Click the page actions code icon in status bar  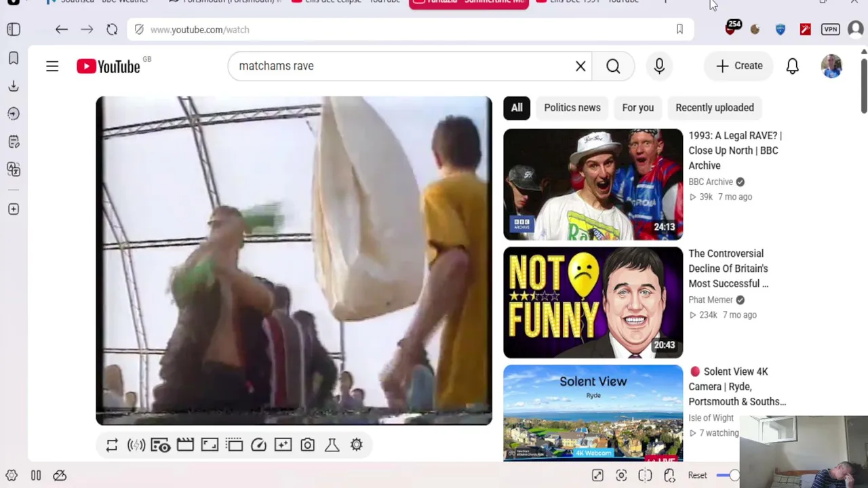669,476
